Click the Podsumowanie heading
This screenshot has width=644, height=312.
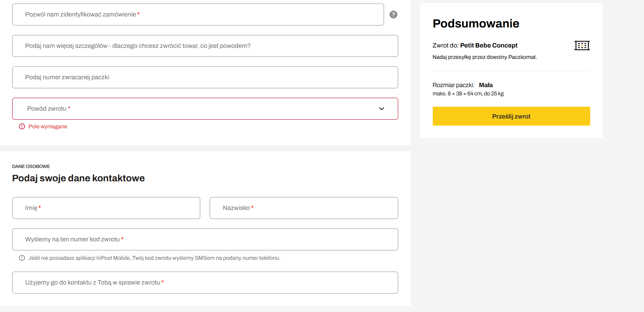click(476, 24)
